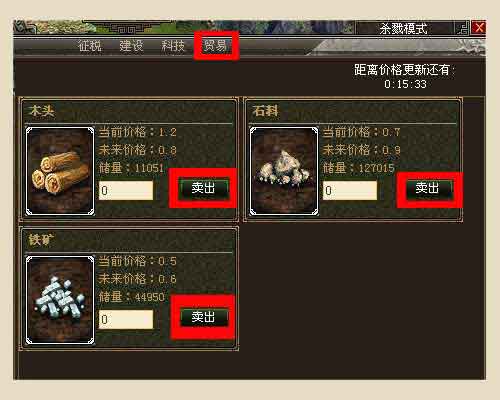Sell wood with the 木头 卖出 button
The width and height of the screenshot is (500, 400).
point(203,188)
